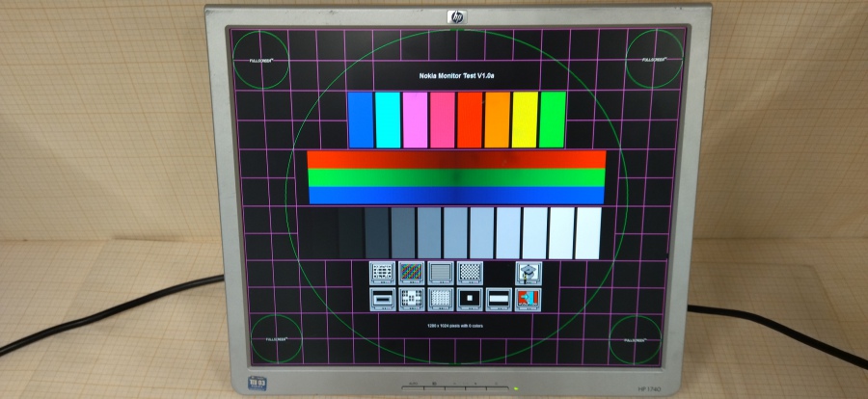
Task: Exit using the red door icon
Action: click(x=528, y=299)
